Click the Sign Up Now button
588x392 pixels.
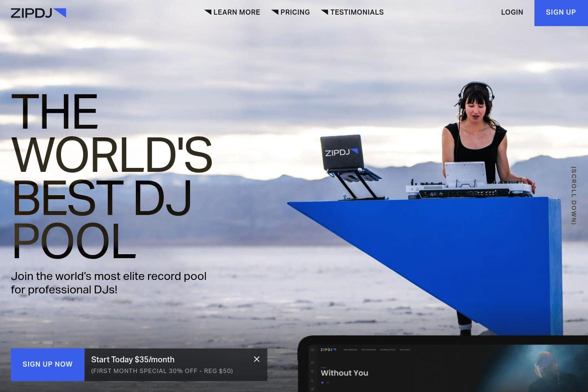(x=48, y=364)
